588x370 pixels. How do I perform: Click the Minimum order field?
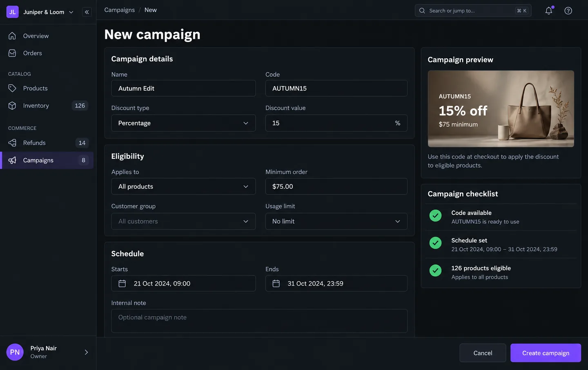[336, 186]
